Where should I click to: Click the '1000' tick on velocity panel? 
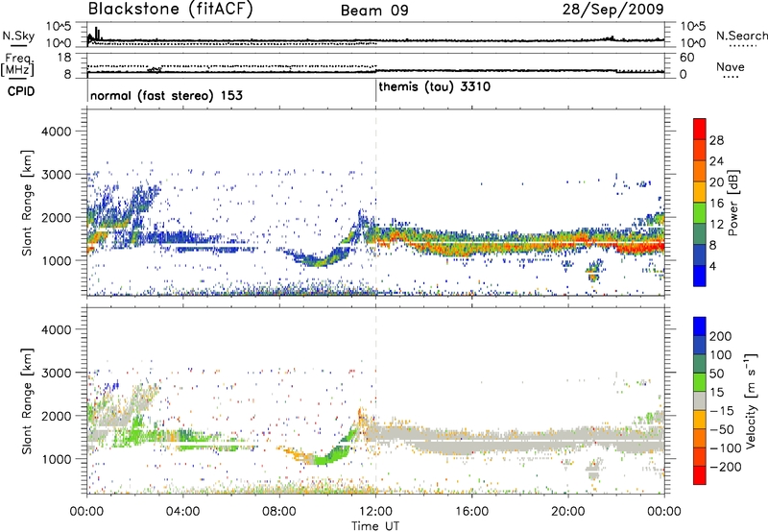tap(57, 459)
